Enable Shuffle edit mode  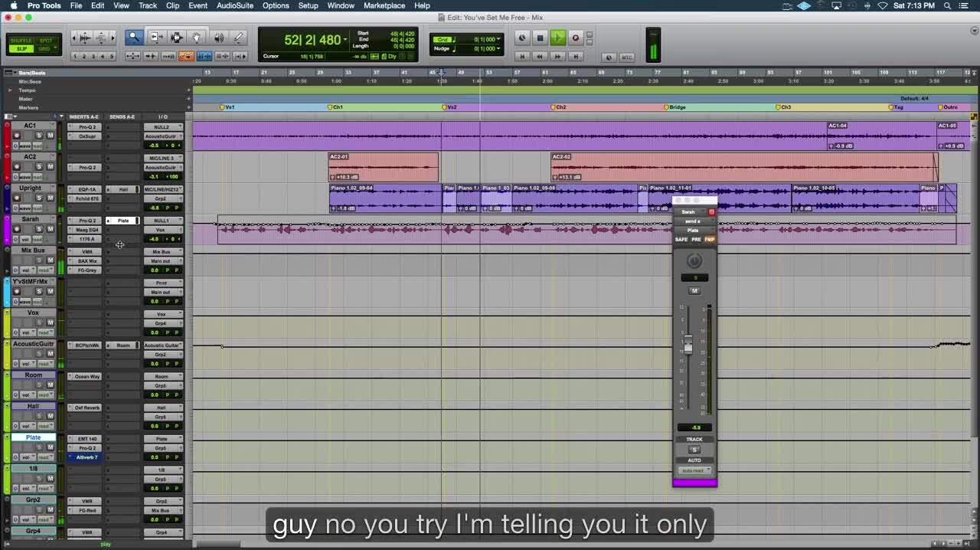point(21,40)
